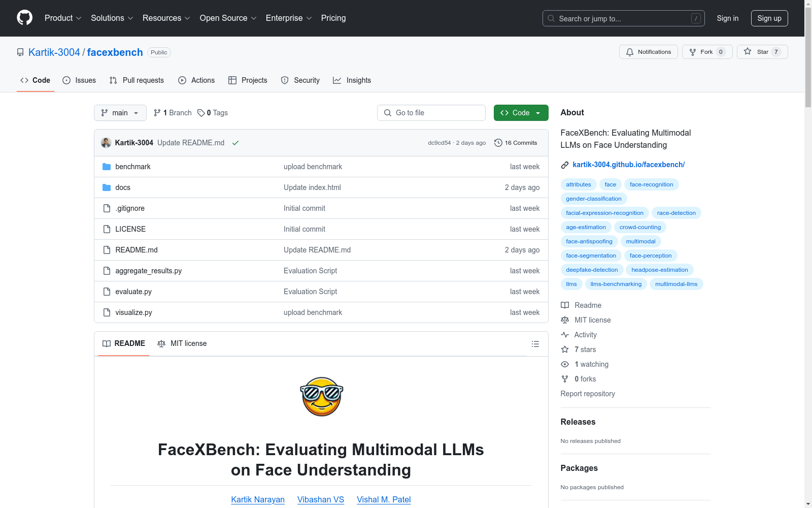The image size is (812, 508).
Task: Open the Vishal M. Patel author link
Action: [384, 500]
